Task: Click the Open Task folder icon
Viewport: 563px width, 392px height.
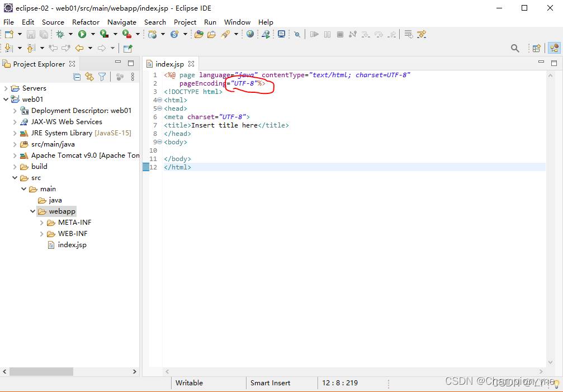Action: pyautogui.click(x=211, y=34)
